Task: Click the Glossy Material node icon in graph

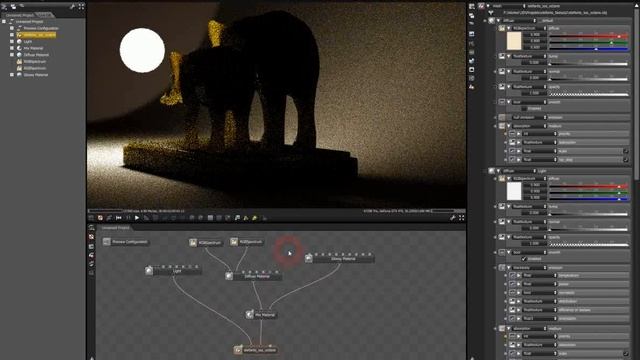Action: (309, 258)
